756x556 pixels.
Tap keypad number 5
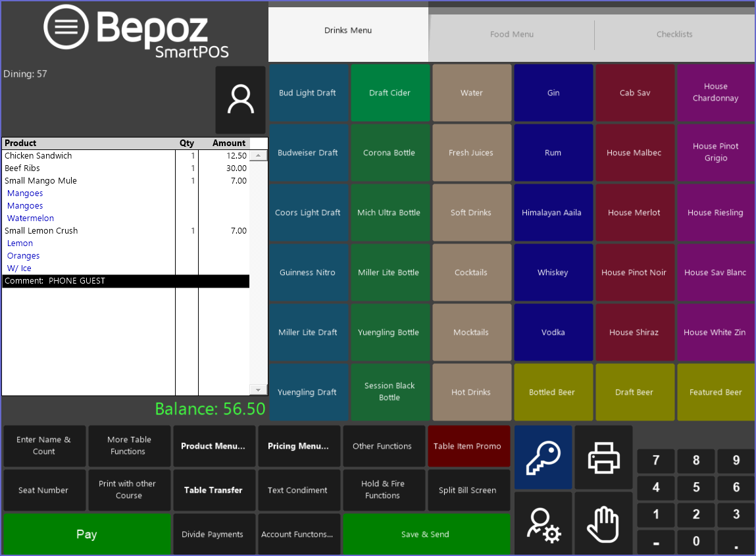(695, 488)
